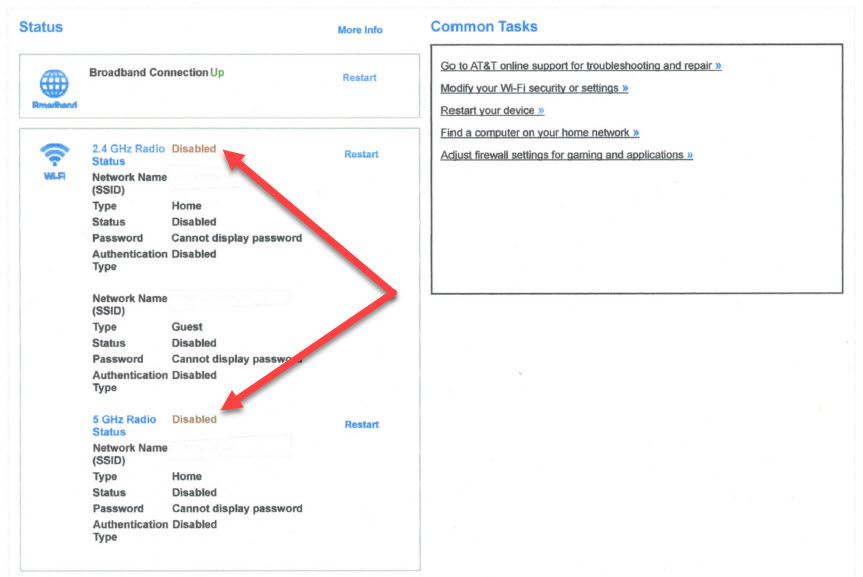The image size is (863, 577).
Task: Click the Broadband globe icon
Action: point(54,84)
